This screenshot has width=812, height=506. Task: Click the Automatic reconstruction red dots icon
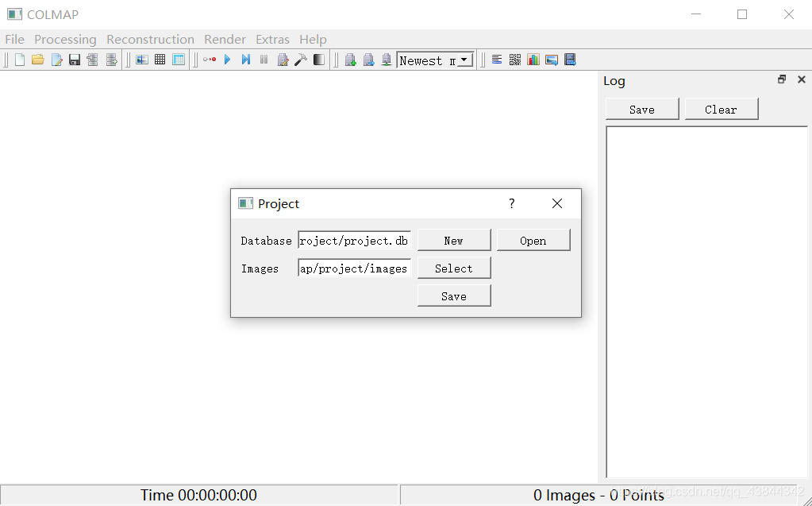pos(210,60)
